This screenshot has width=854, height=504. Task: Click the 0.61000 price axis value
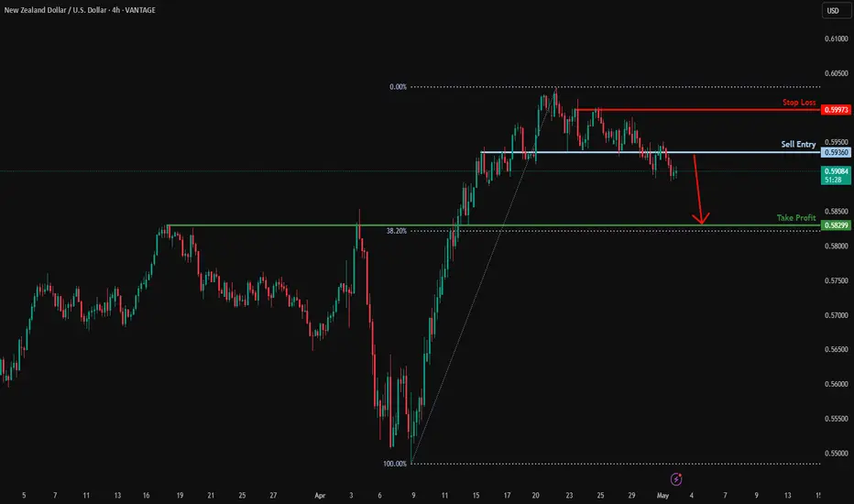[x=836, y=38]
